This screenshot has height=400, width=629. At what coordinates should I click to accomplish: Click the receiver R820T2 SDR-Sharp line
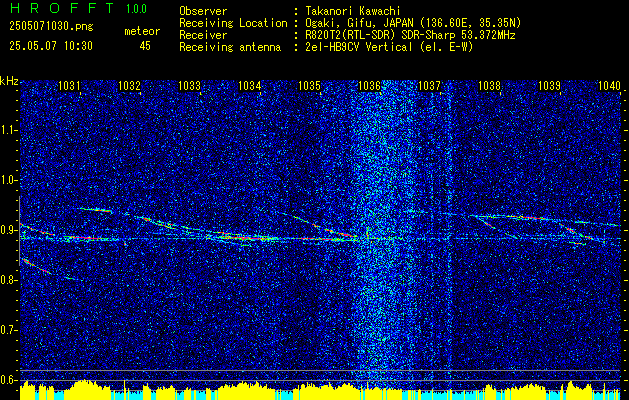(410, 35)
